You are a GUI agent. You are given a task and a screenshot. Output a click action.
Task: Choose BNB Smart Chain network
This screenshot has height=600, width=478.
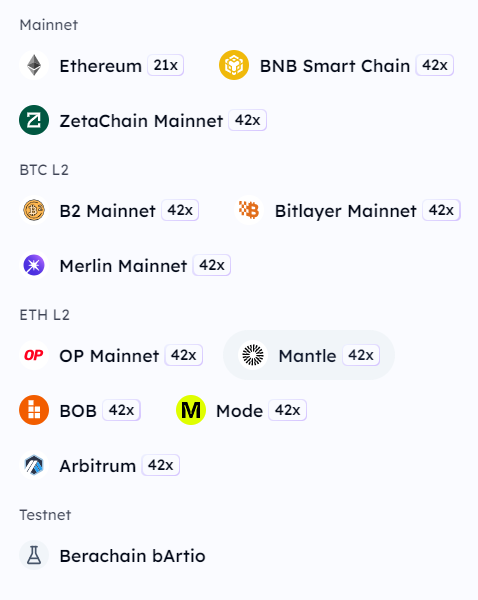pos(335,65)
